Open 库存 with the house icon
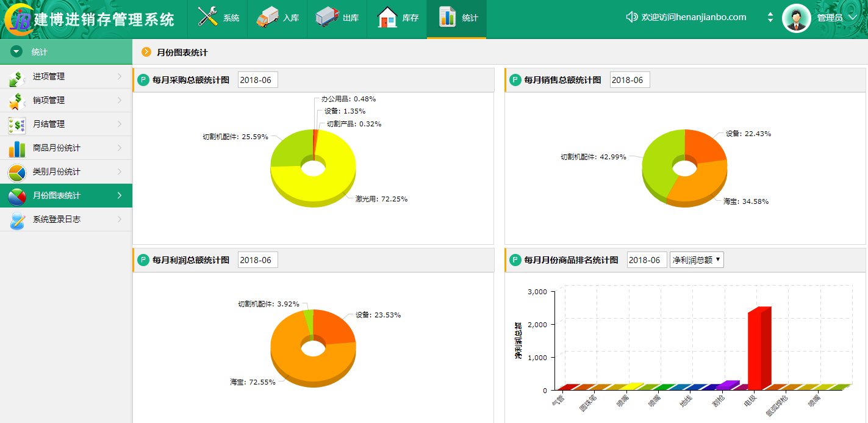868x423 pixels. (x=387, y=17)
